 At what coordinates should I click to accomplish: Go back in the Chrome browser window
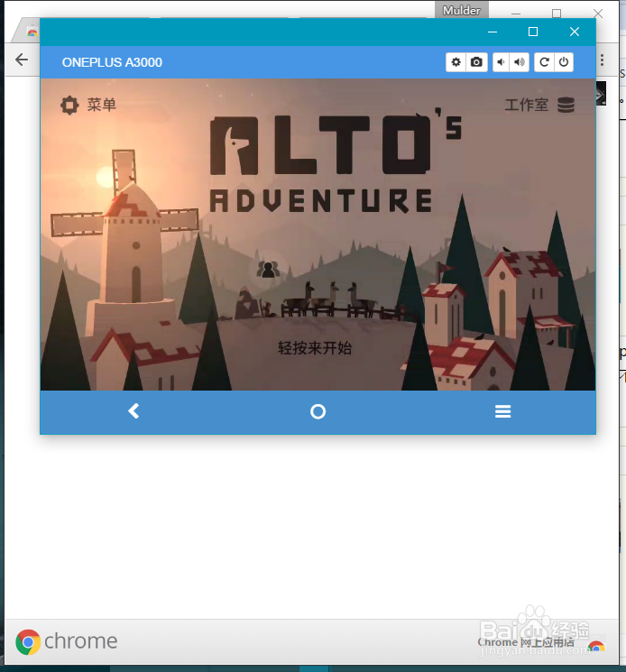22,60
